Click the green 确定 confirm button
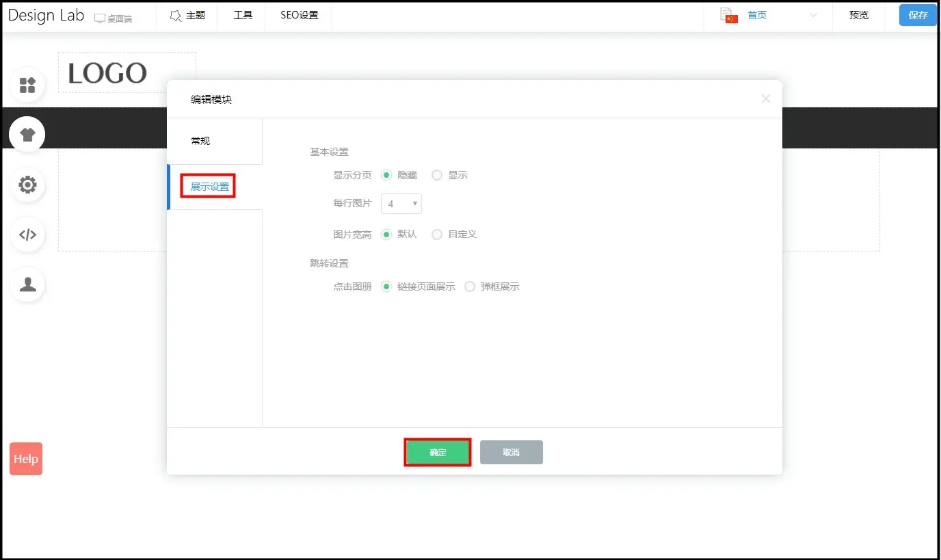 pyautogui.click(x=438, y=453)
